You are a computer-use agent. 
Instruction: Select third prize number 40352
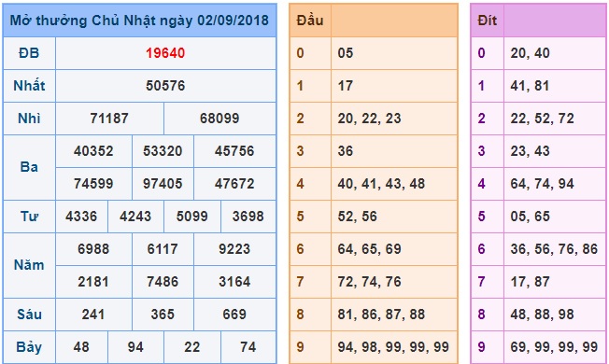coord(93,151)
